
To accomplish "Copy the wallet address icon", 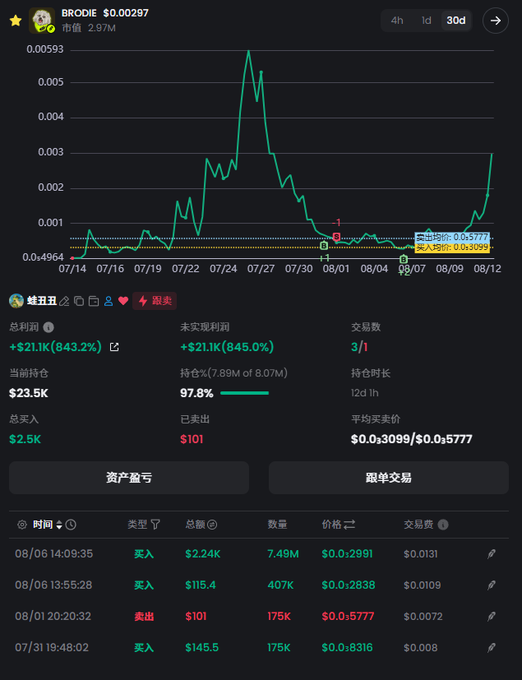I will point(79,301).
